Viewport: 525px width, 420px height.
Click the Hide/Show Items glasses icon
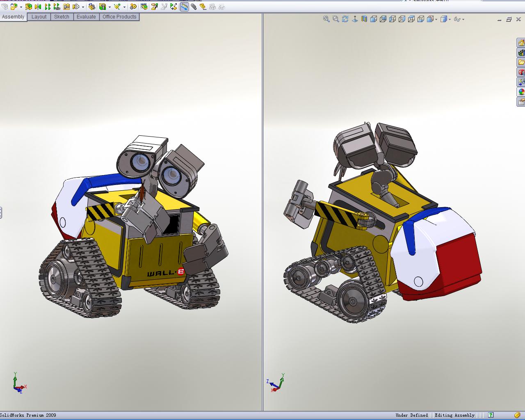click(x=457, y=19)
